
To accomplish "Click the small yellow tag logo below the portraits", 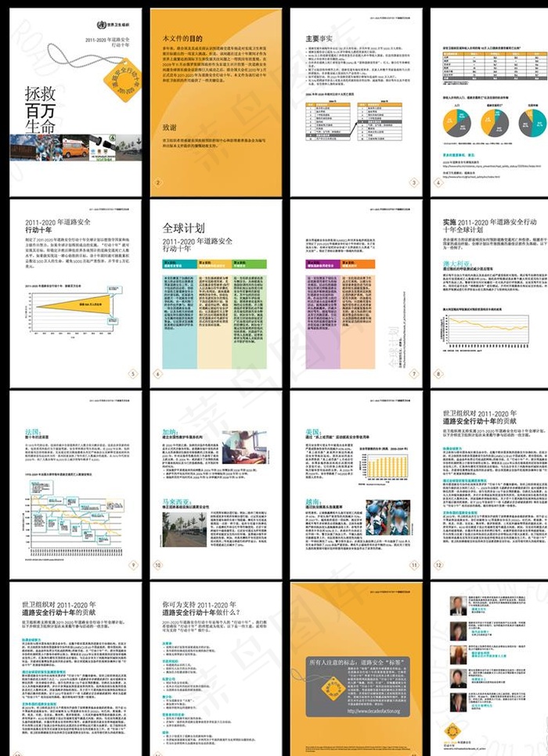I will click(452, 731).
